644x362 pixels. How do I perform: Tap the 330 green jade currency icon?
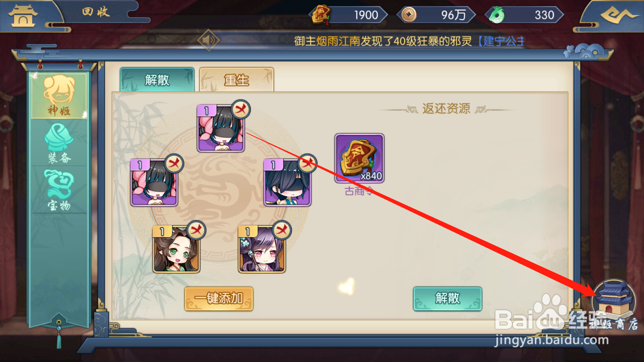497,15
